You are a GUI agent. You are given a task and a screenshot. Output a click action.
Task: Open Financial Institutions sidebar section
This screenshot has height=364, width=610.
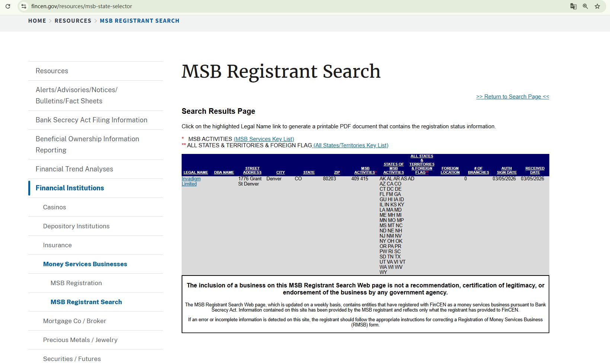pyautogui.click(x=70, y=188)
